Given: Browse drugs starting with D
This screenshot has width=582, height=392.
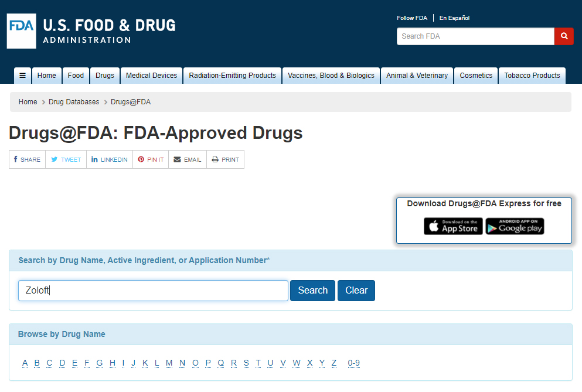Looking at the screenshot, I should [62, 363].
